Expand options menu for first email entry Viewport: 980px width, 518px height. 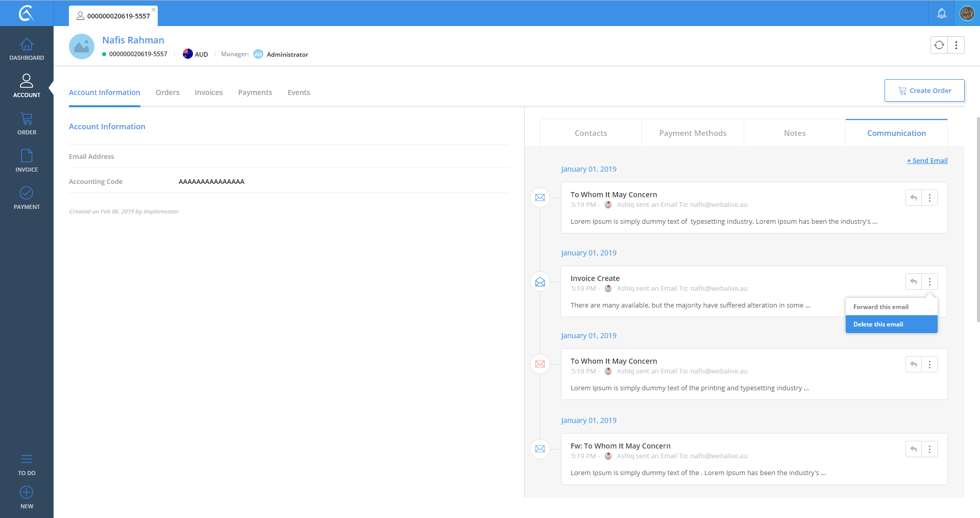929,198
